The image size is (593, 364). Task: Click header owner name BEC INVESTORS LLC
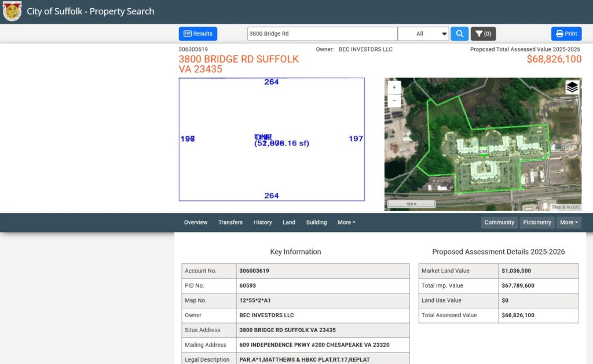click(366, 49)
